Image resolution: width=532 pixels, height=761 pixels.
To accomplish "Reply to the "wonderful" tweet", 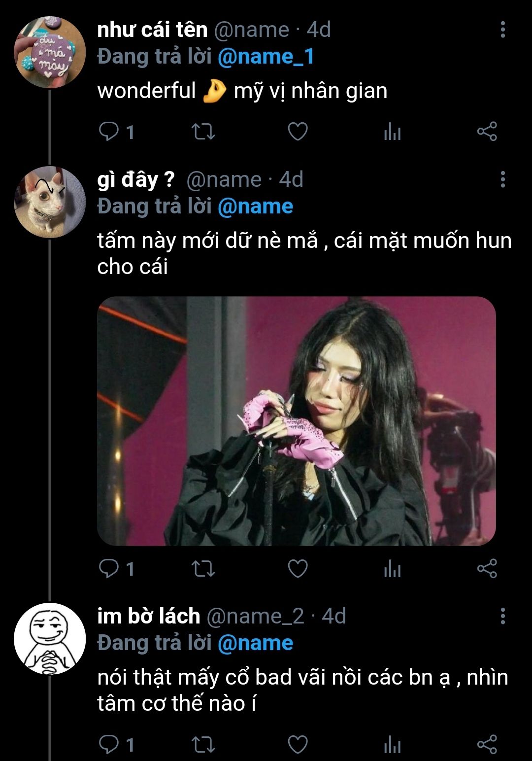I will click(108, 132).
